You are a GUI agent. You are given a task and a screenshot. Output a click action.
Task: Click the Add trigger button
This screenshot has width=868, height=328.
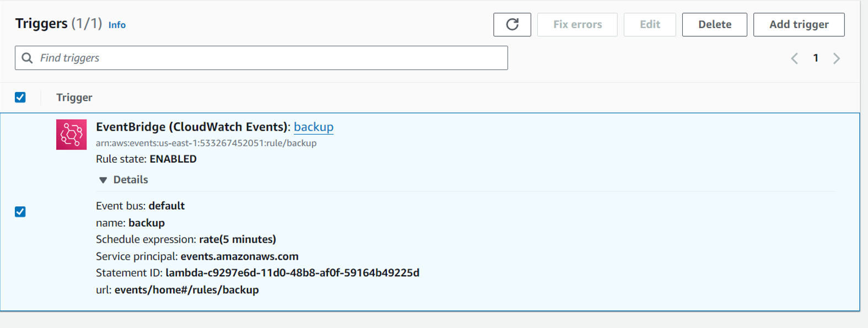pyautogui.click(x=799, y=25)
